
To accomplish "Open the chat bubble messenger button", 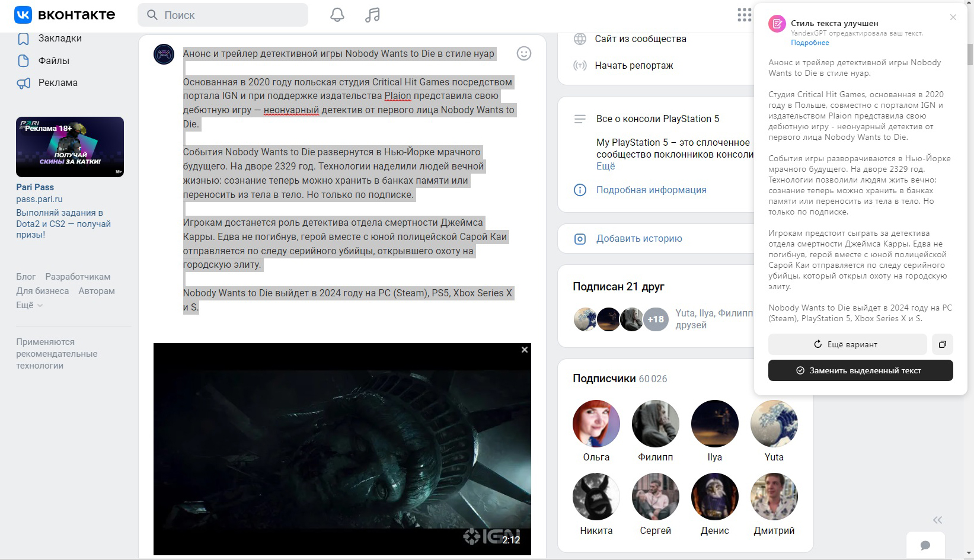I will point(925,545).
